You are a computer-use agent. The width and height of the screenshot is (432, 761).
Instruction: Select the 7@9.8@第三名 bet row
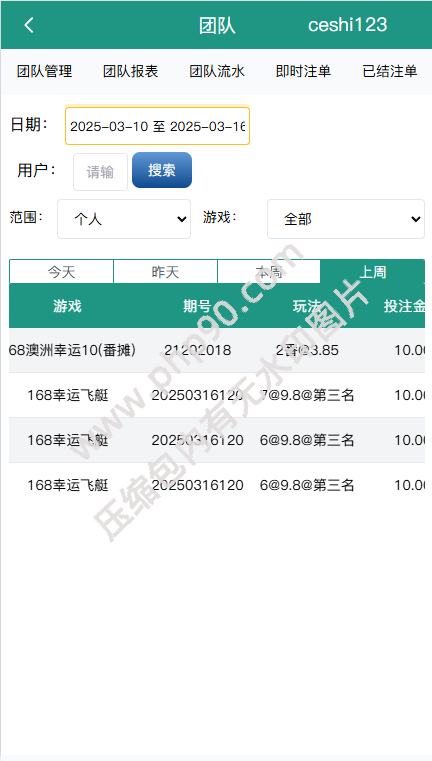click(217, 395)
